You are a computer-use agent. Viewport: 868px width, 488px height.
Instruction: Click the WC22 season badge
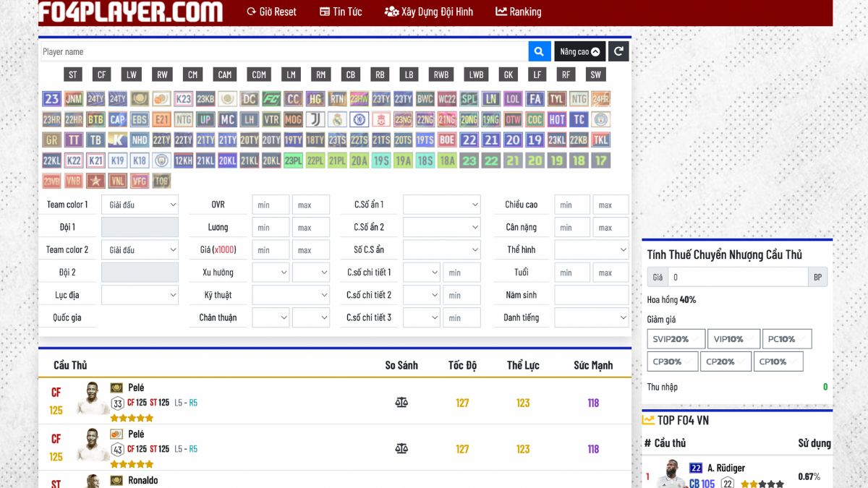(447, 99)
